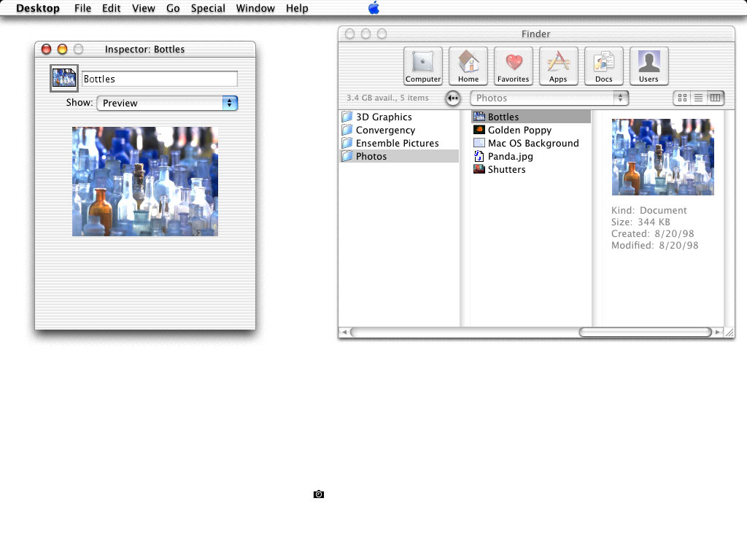Click the Panda.jpg document icon
This screenshot has height=560, width=747.
tap(479, 156)
